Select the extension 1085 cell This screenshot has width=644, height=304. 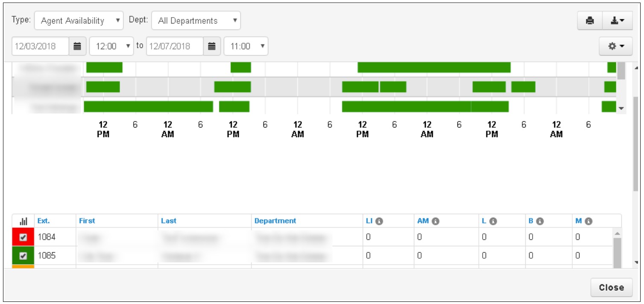pos(55,256)
